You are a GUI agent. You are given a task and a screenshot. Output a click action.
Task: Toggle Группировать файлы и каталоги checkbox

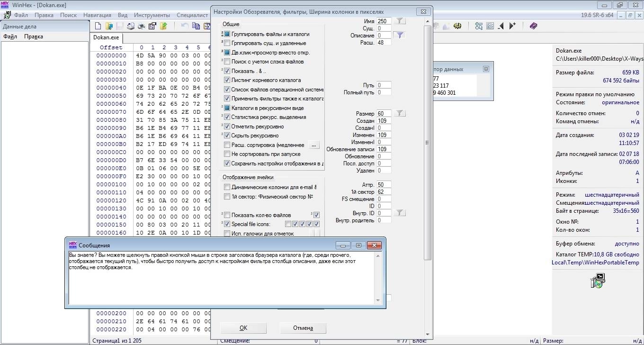click(227, 34)
